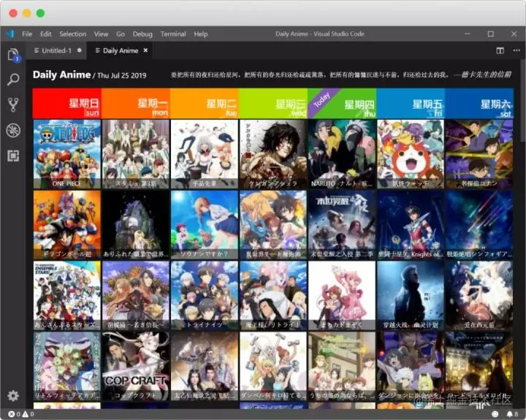Open the COP CRAFT anime thumbnail
The height and width of the screenshot is (420, 526).
pyautogui.click(x=136, y=366)
